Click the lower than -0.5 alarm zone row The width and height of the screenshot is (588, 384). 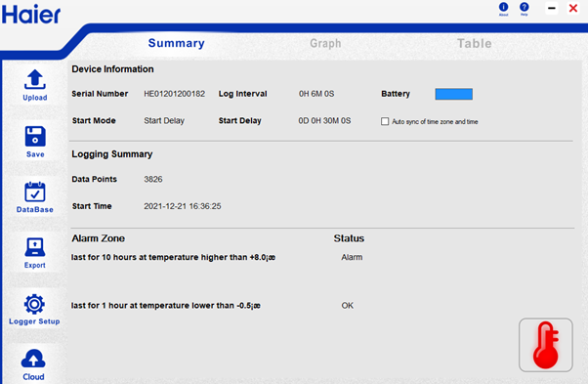point(166,306)
